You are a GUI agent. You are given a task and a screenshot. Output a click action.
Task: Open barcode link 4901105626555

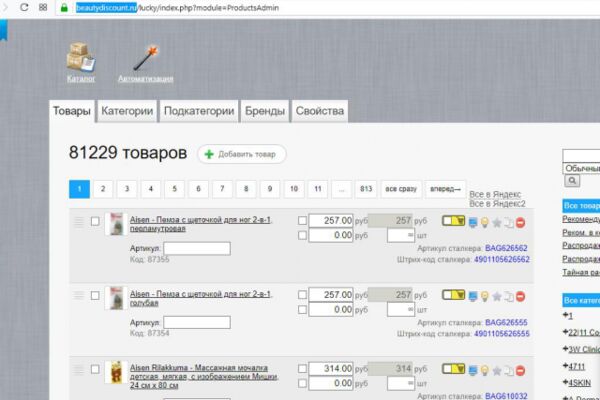point(502,334)
